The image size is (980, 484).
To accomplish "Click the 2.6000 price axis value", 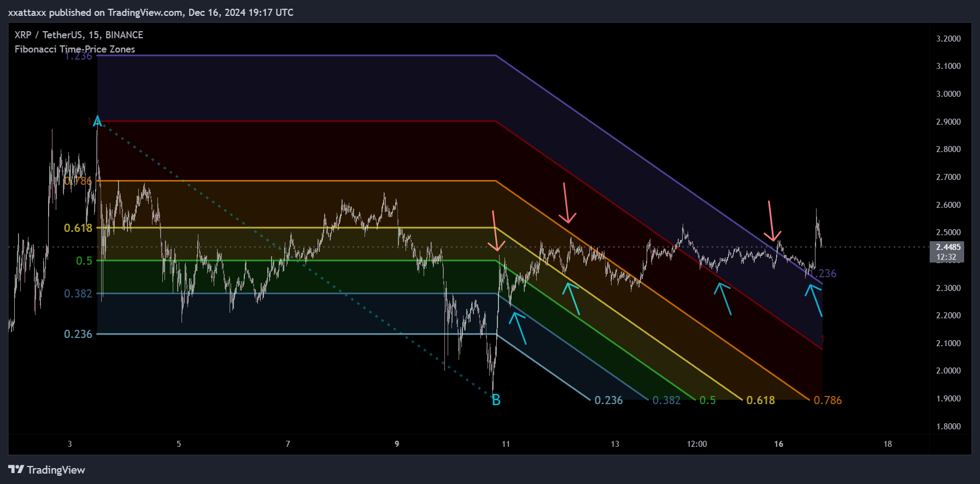I will [948, 205].
